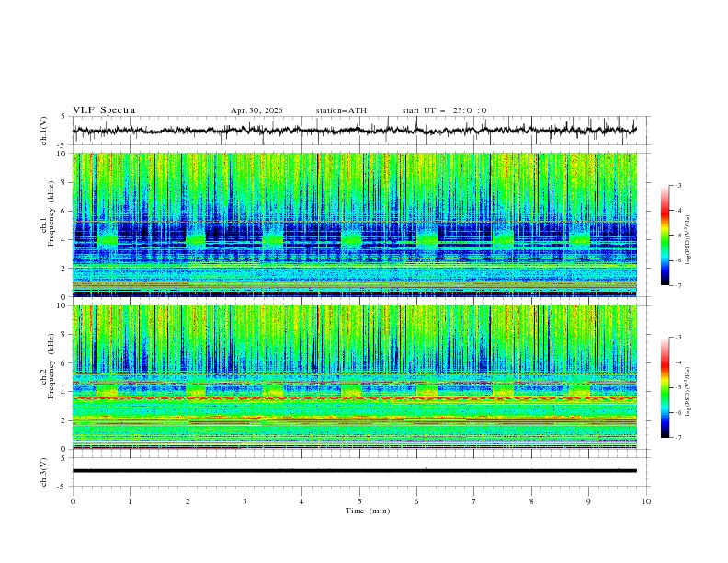Click the ch.1 upper color scale bar
The width and height of the screenshot is (728, 563).
pyautogui.click(x=665, y=236)
